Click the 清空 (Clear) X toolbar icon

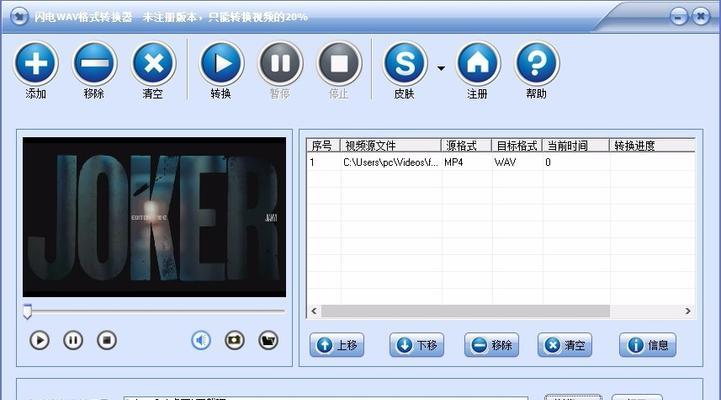(x=154, y=63)
